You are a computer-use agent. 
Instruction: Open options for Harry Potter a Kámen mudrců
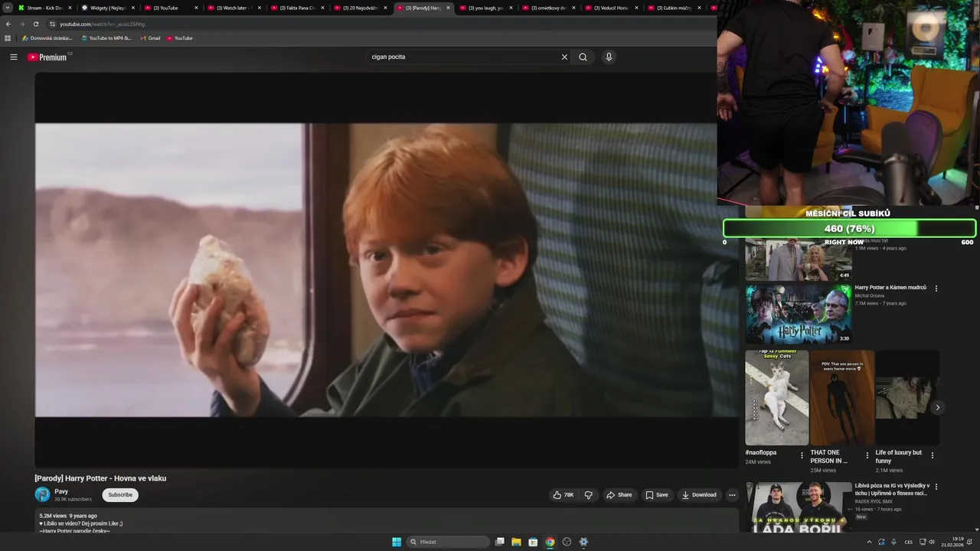(936, 289)
